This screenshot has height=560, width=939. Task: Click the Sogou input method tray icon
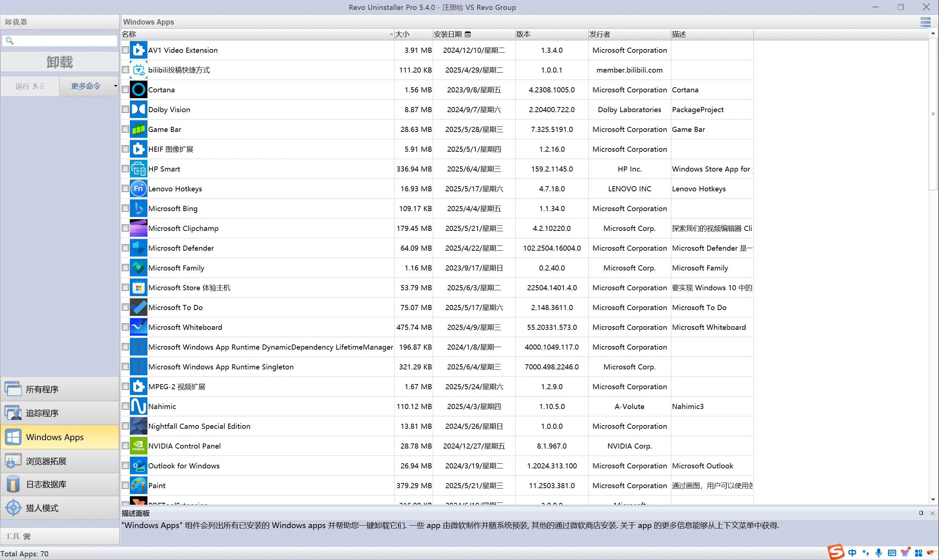836,552
